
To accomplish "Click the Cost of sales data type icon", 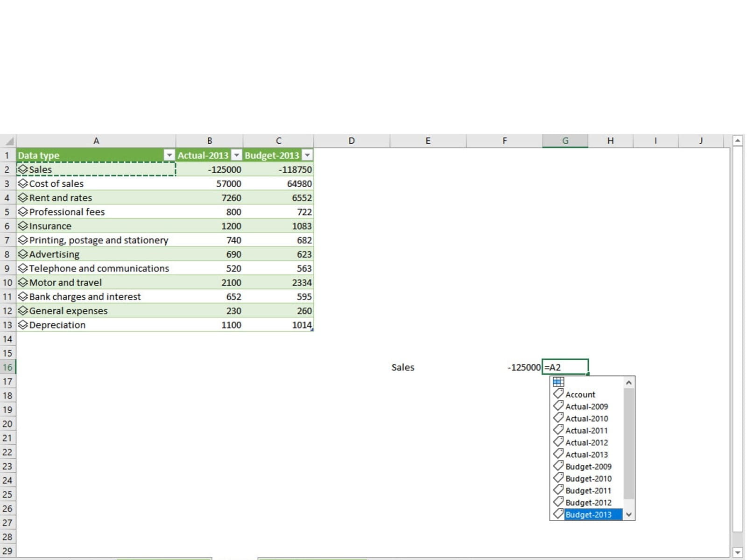I will [22, 183].
